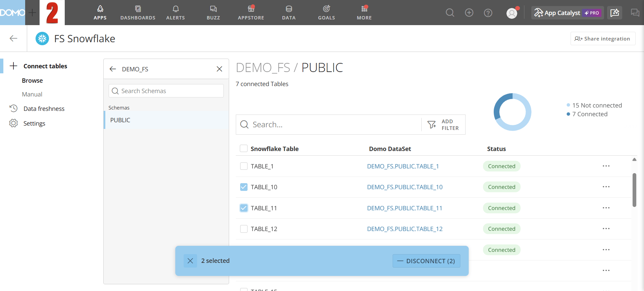This screenshot has width=644, height=291.
Task: Click the Status column header
Action: (x=496, y=149)
